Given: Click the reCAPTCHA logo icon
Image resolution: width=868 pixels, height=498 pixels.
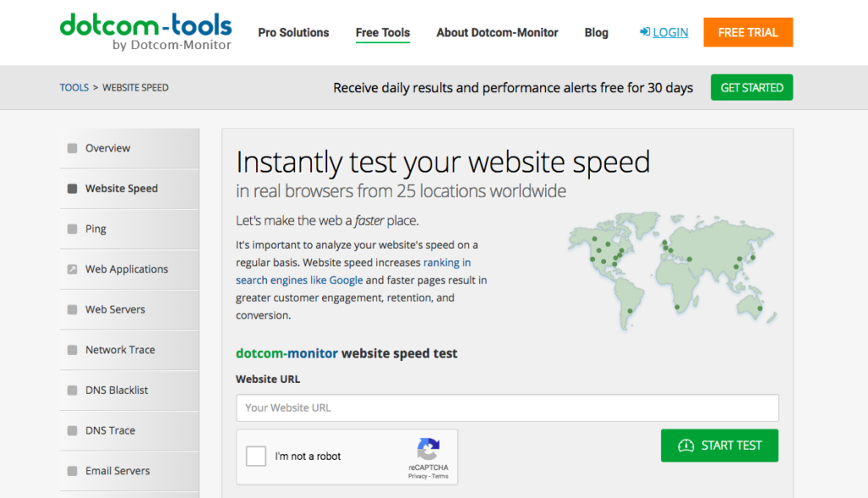Looking at the screenshot, I should pos(428,449).
